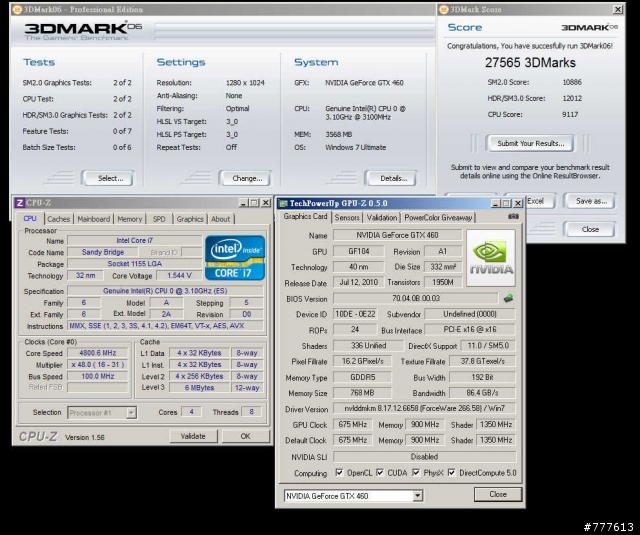640x535 pixels.
Task: Click Save as... in score window
Action: coord(590,201)
